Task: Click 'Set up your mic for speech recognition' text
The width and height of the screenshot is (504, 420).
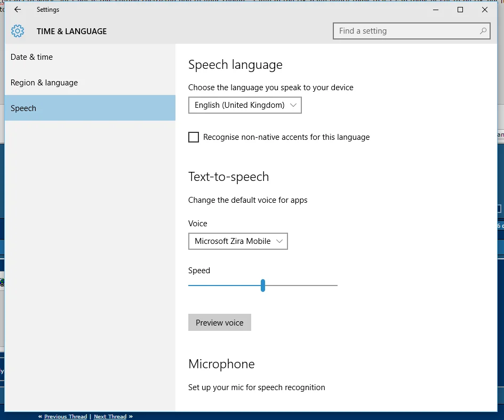Action: pyautogui.click(x=257, y=387)
